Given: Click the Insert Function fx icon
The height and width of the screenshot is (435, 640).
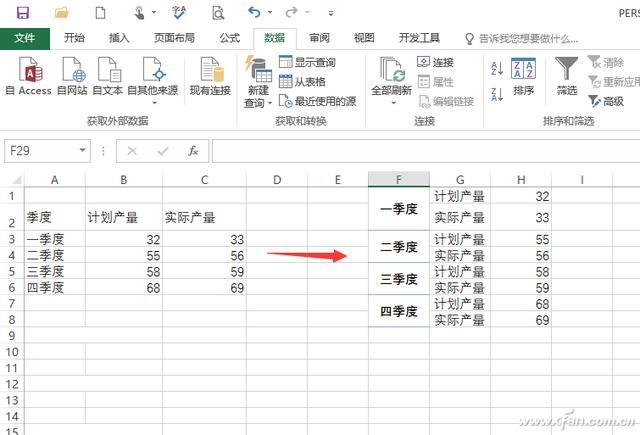Looking at the screenshot, I should [193, 151].
